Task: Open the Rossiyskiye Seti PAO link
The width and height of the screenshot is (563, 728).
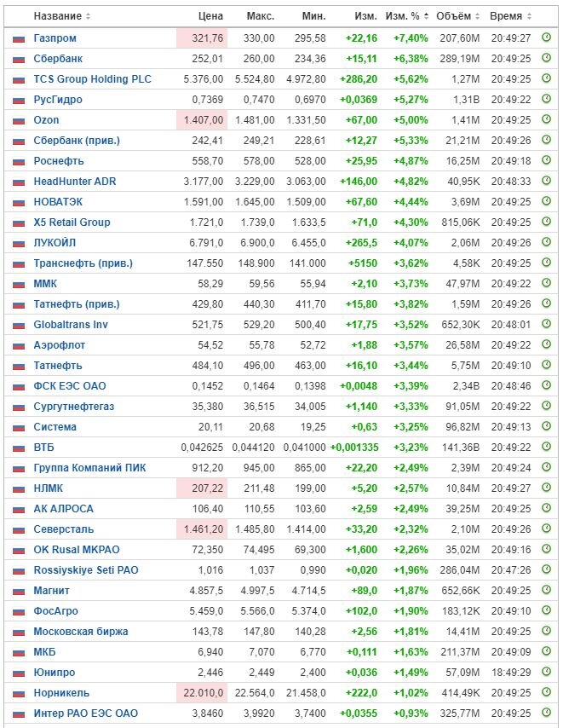Action: pyautogui.click(x=86, y=569)
